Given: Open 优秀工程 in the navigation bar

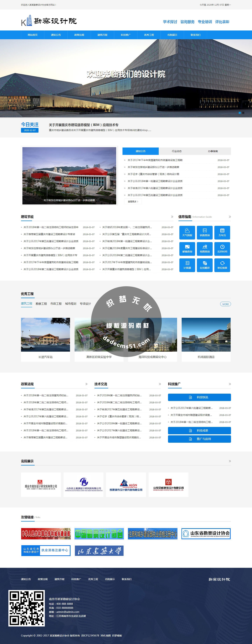Looking at the screenshot, I should [149, 35].
